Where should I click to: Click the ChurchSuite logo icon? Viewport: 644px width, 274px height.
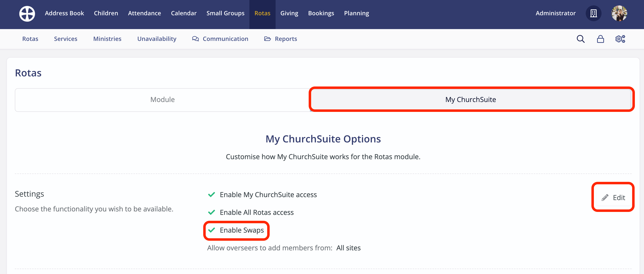click(27, 14)
